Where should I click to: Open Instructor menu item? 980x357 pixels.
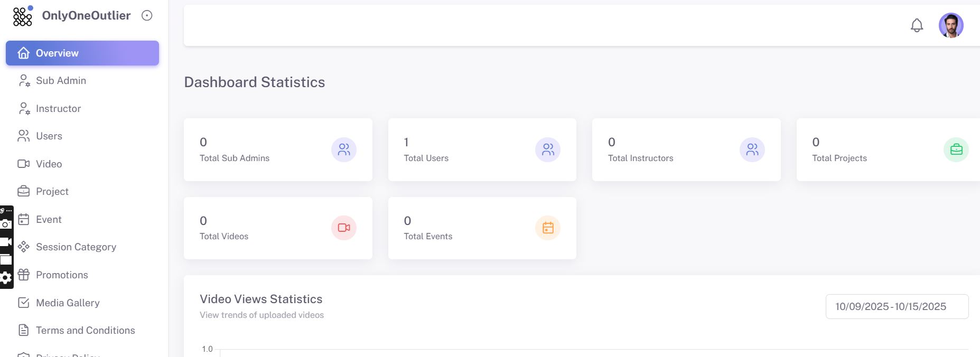click(x=82, y=109)
